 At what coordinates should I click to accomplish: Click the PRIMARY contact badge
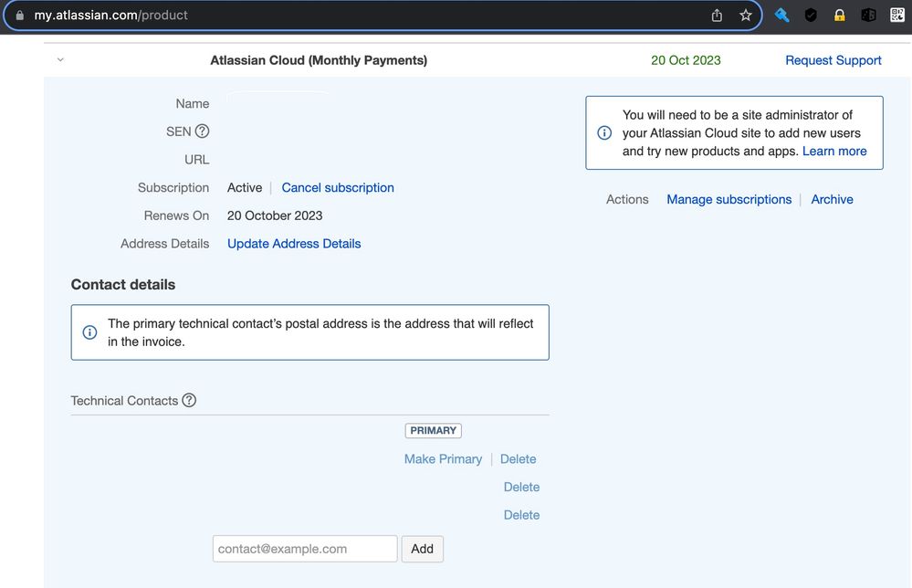click(434, 430)
